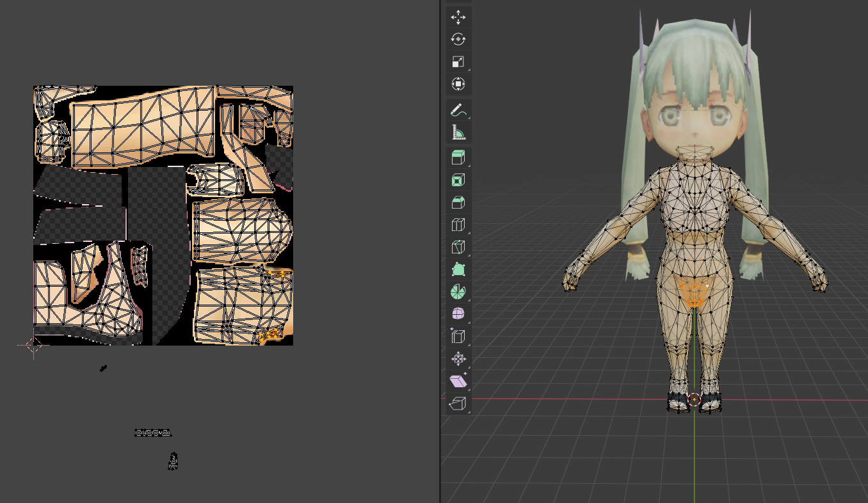Select the Extrude Region tool
This screenshot has height=503, width=868.
(458, 158)
